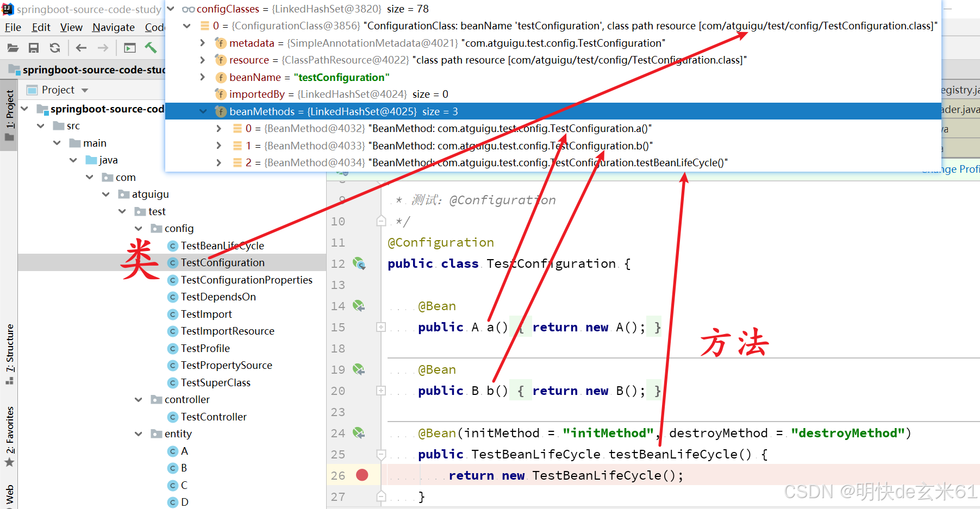980x509 pixels.
Task: Expand the folded method on line 20
Action: pyautogui.click(x=381, y=391)
